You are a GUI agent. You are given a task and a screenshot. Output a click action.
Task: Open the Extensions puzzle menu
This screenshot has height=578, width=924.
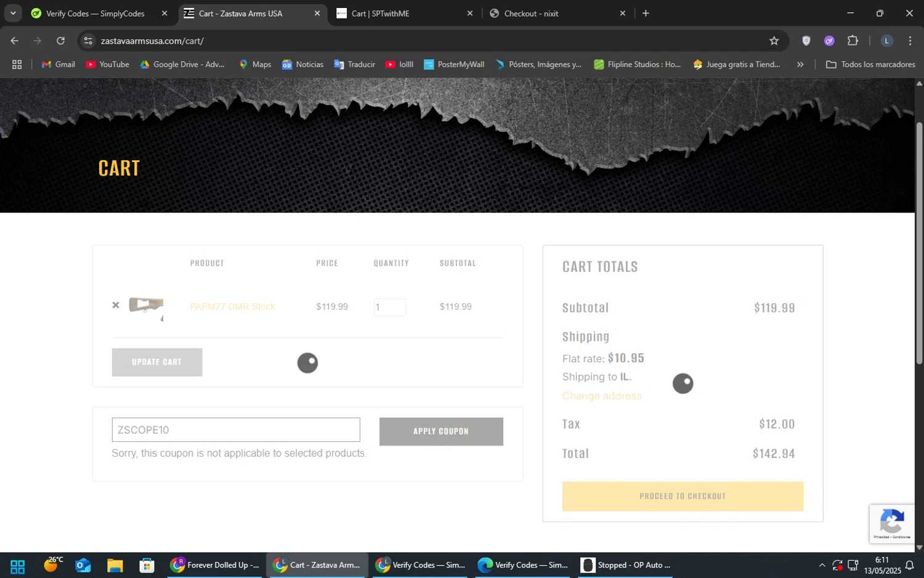[853, 41]
